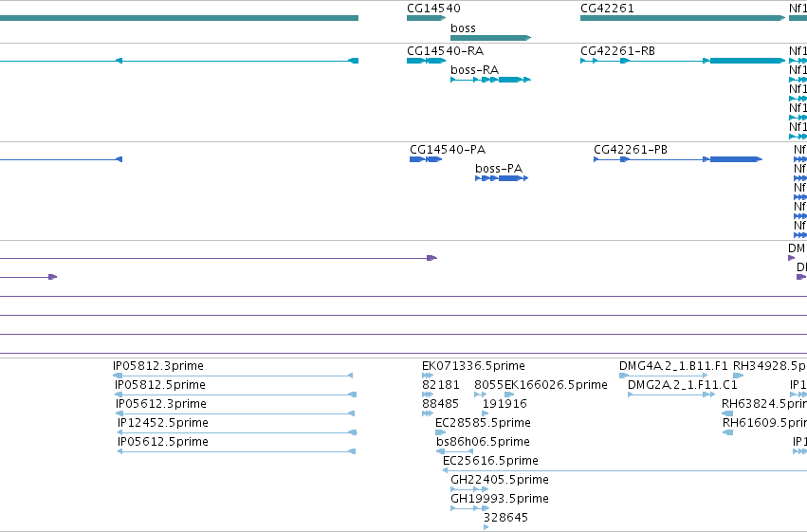Click the CG42261 gene bar
Image resolution: width=807 pixels, height=532 pixels.
[x=683, y=18]
